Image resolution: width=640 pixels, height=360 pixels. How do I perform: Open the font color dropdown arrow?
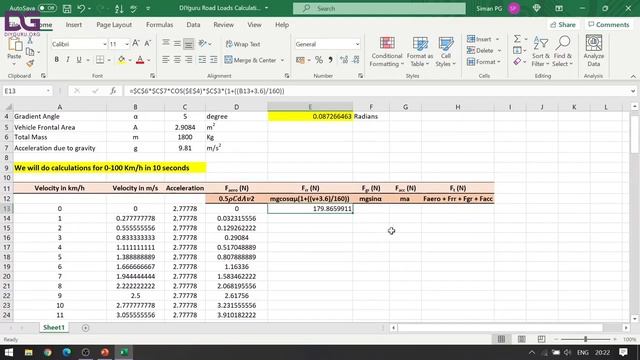click(149, 60)
